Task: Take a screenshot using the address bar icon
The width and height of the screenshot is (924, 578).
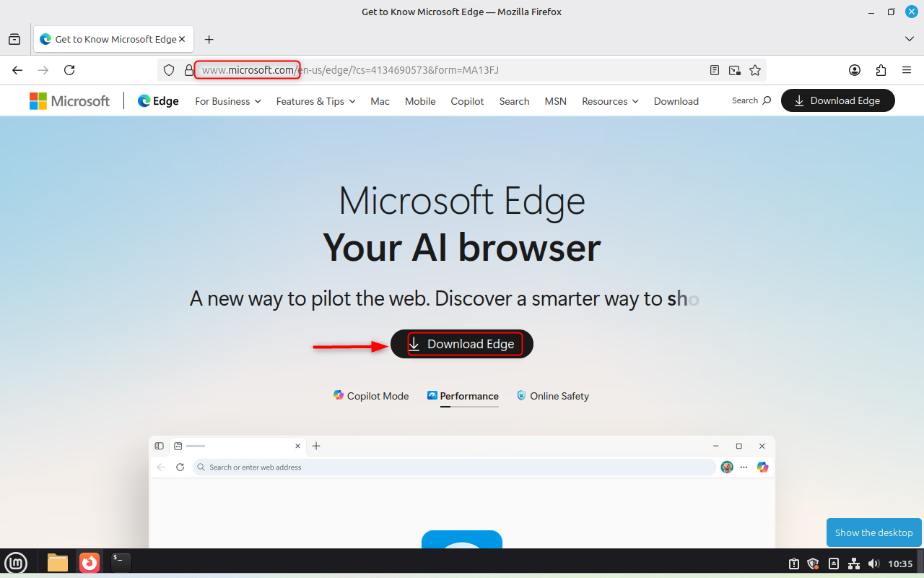Action: coord(734,70)
